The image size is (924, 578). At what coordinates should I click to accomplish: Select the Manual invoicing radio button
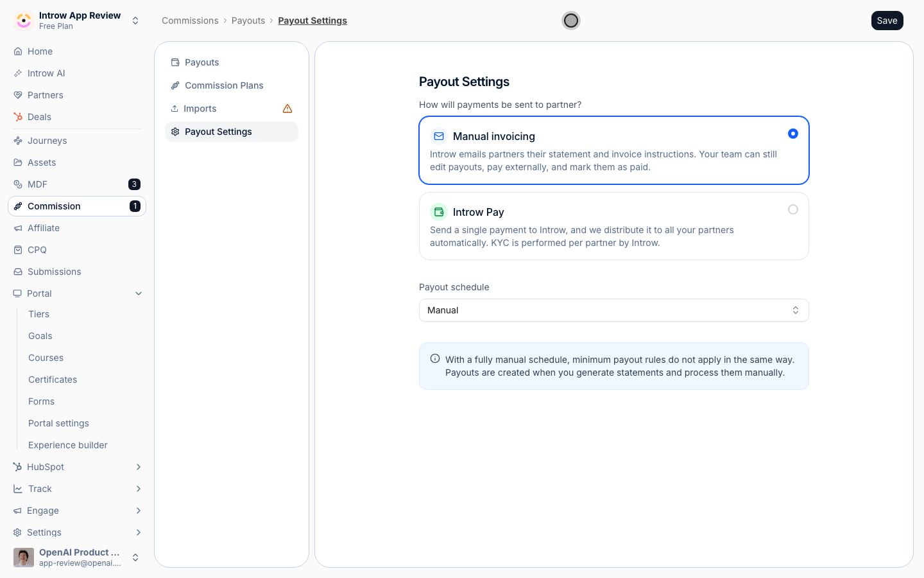pos(793,134)
